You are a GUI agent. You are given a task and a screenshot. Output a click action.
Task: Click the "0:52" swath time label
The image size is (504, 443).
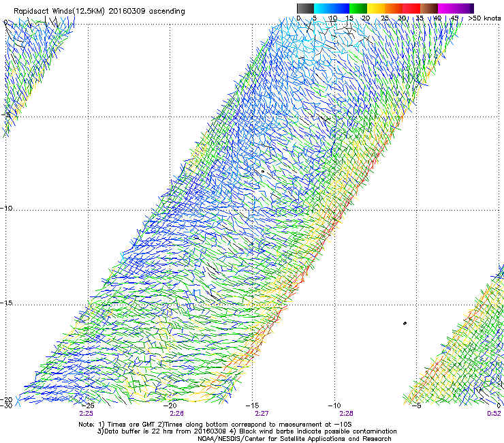point(494,414)
